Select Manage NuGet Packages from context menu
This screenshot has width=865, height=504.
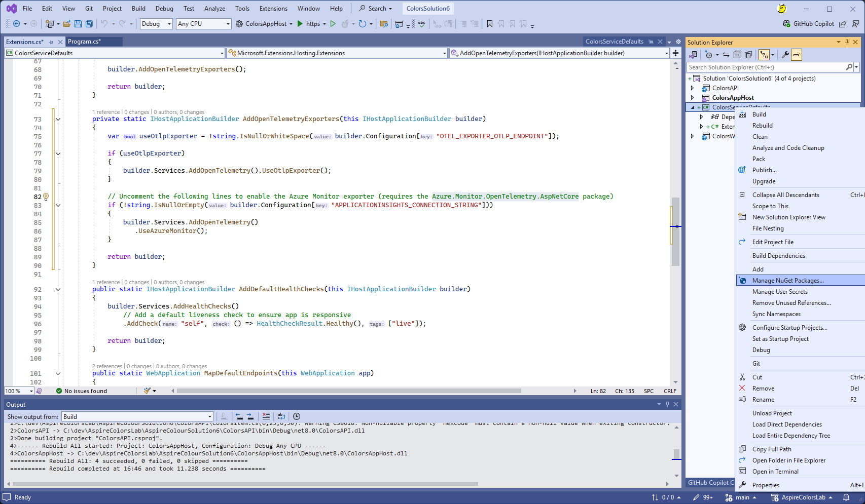click(x=787, y=281)
